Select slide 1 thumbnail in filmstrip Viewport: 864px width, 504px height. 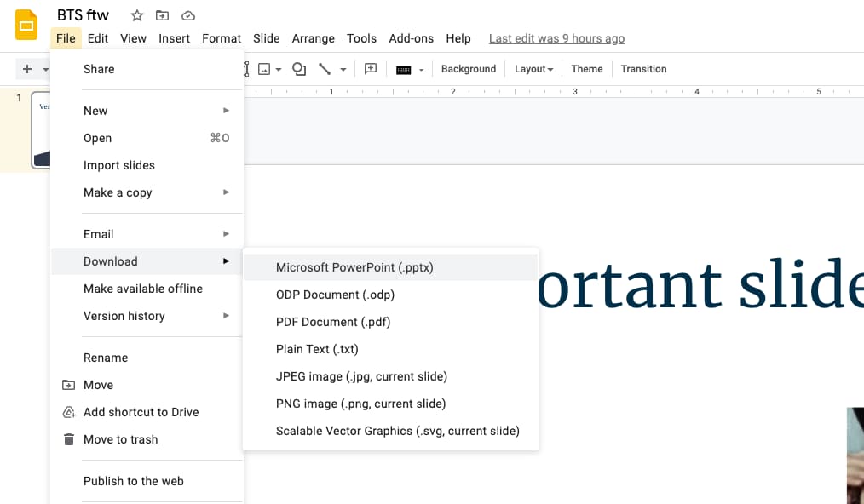pos(41,129)
